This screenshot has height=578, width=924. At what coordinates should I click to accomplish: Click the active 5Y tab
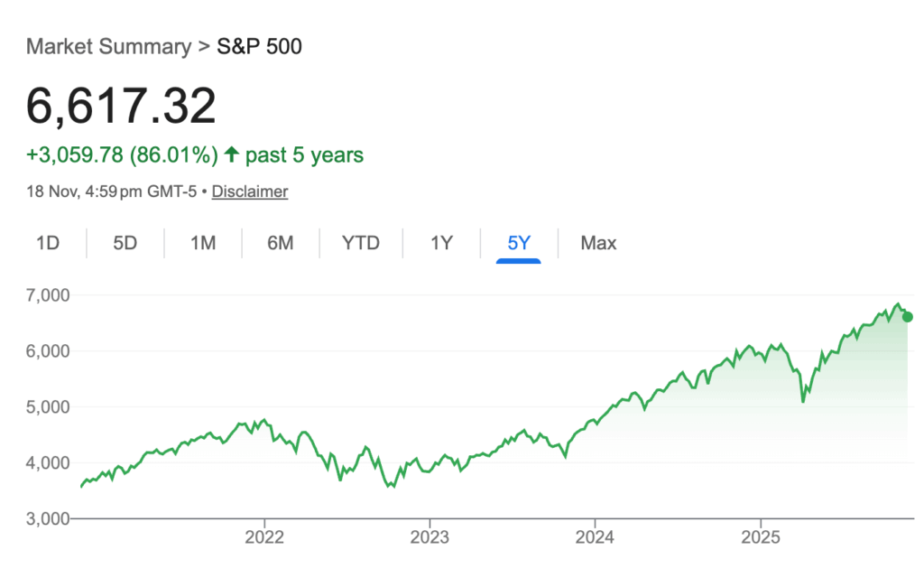(519, 243)
